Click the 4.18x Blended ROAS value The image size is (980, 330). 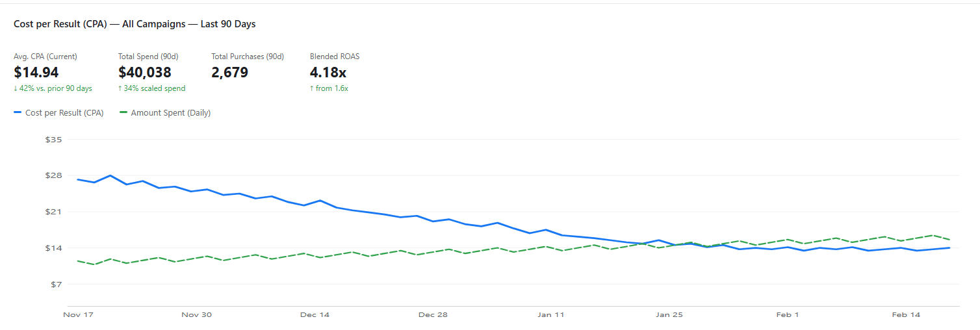click(328, 72)
